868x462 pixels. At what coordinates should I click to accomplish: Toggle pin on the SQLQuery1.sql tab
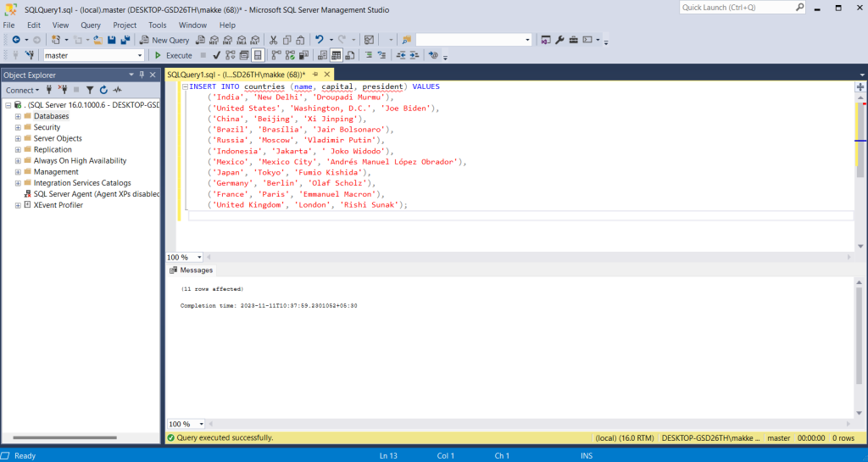[315, 74]
